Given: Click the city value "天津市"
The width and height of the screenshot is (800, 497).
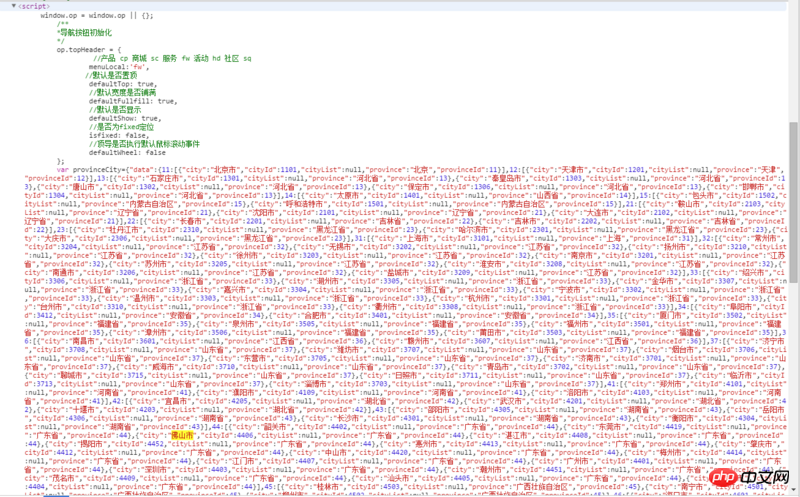Looking at the screenshot, I should point(572,169).
